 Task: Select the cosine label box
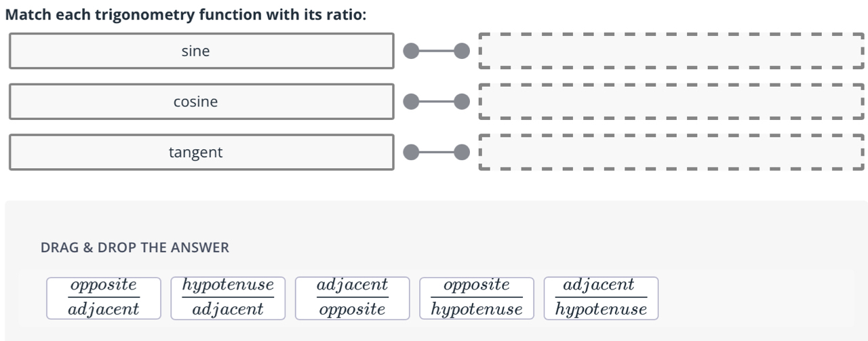point(201,102)
